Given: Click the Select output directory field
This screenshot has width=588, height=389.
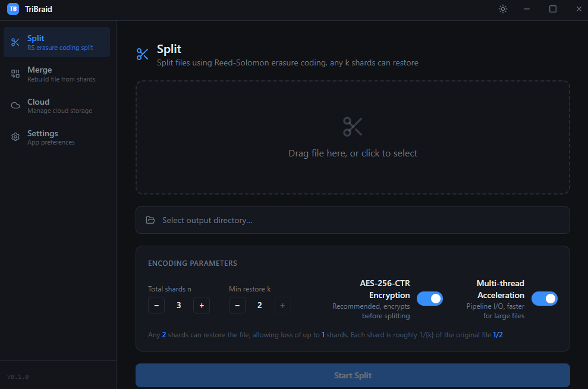Looking at the screenshot, I should [x=353, y=220].
